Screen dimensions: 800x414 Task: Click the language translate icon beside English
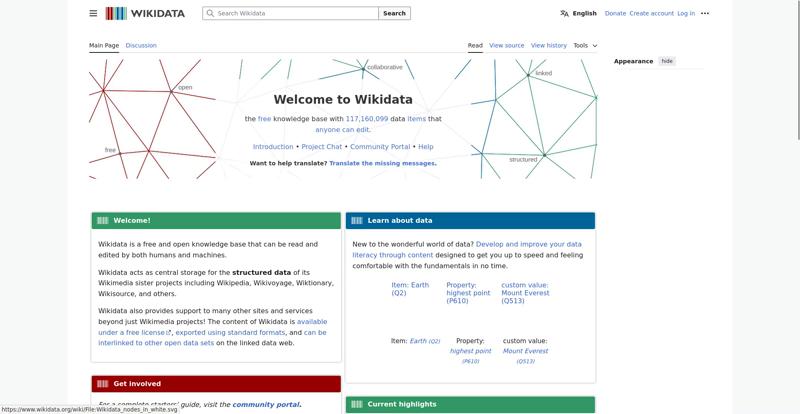pos(564,13)
